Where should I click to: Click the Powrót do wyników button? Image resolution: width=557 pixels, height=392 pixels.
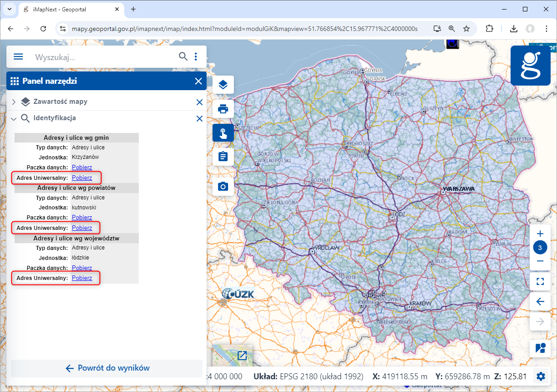(106, 368)
